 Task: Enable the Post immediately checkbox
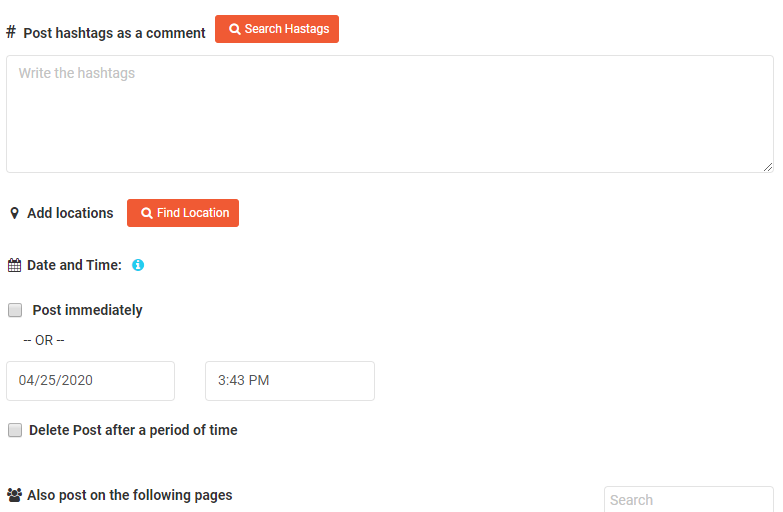click(x=15, y=310)
